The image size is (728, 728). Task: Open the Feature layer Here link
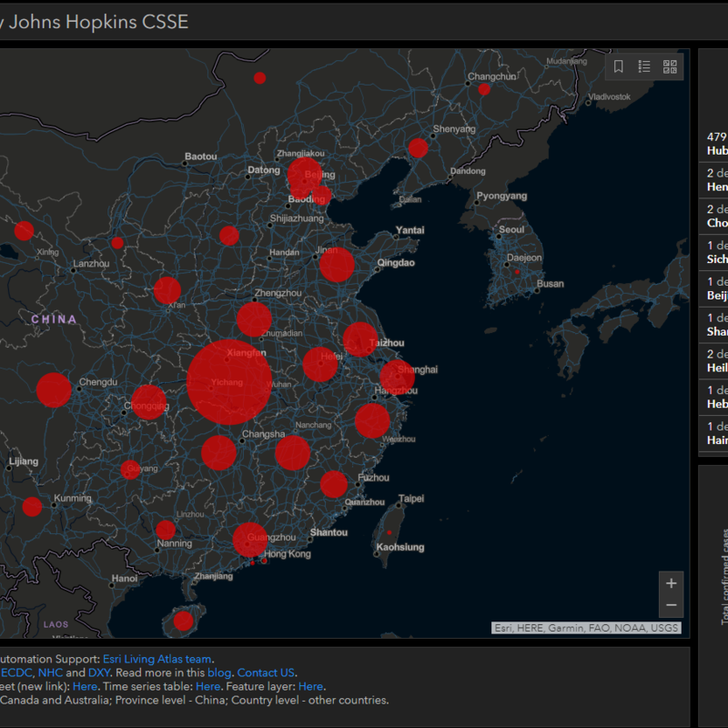(310, 686)
